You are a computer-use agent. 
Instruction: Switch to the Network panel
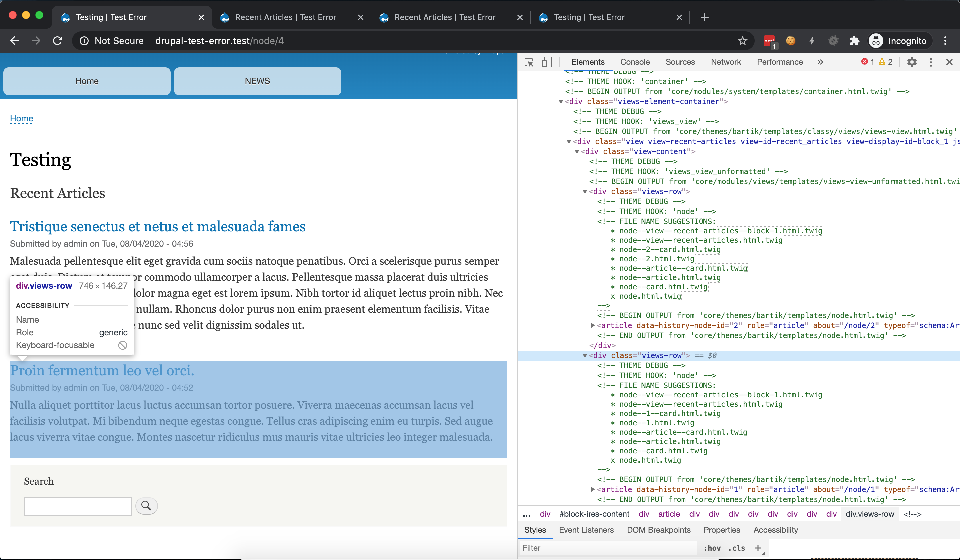[x=726, y=62]
